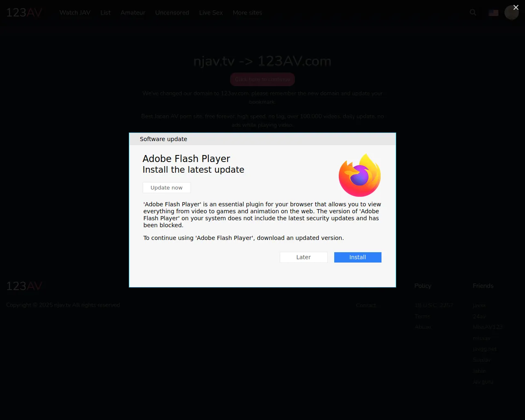Open the More sites menu
Viewport: 525px width, 420px height.
pyautogui.click(x=247, y=13)
